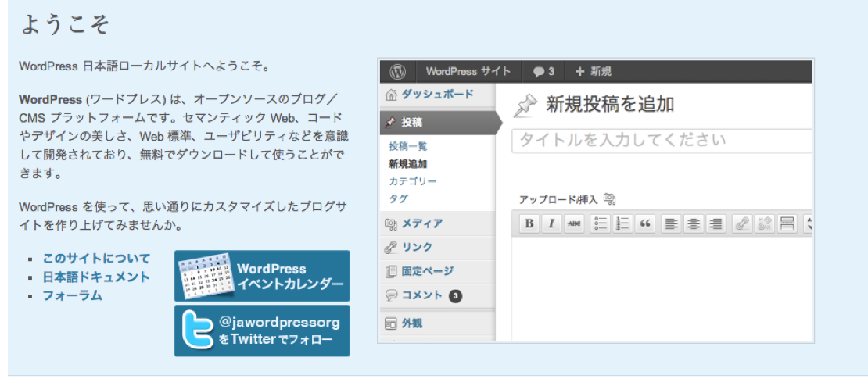868x386 pixels.
Task: Toggle italic formatting in the editor toolbar
Action: 552,224
